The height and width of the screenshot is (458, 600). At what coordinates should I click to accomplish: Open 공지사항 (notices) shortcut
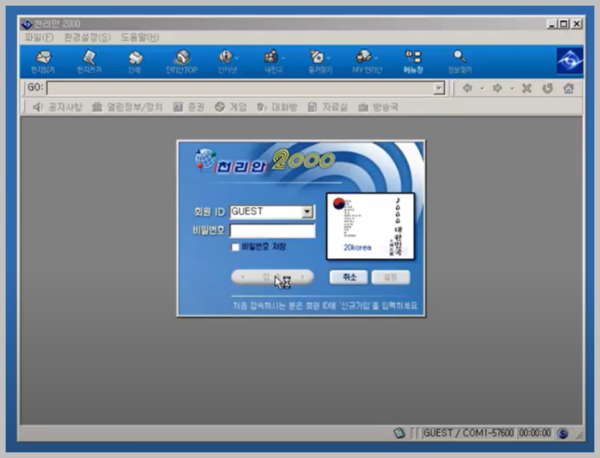[57, 107]
